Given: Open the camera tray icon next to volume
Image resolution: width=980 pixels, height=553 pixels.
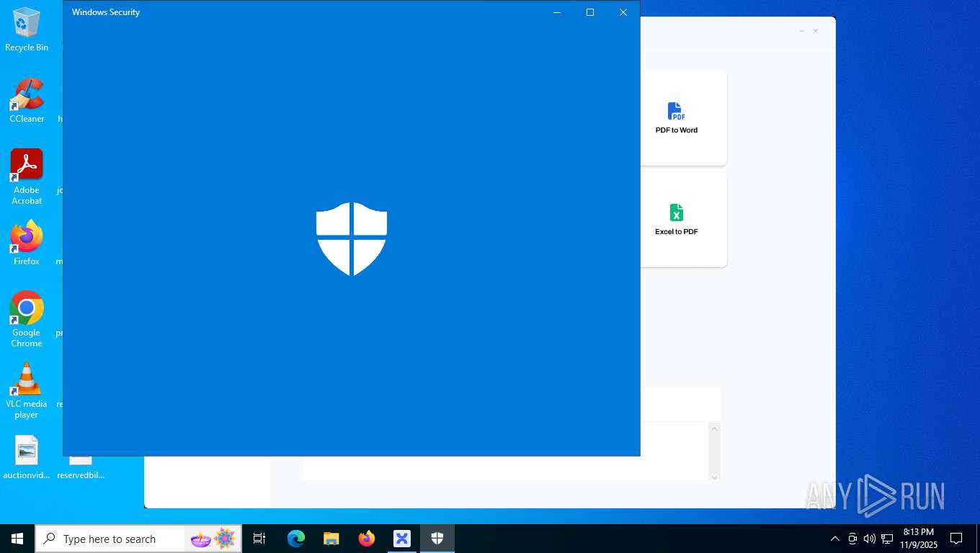Looking at the screenshot, I should tap(852, 539).
